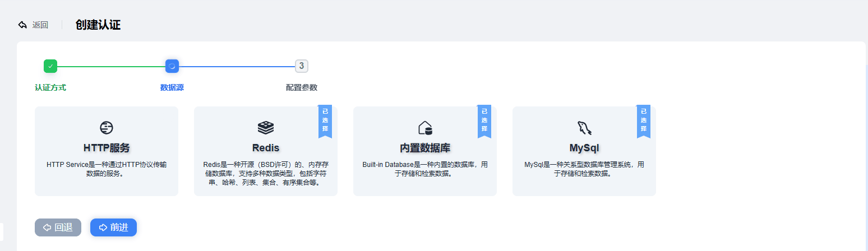Click the MySql description text
Image resolution: width=868 pixels, height=251 pixels.
(584, 169)
